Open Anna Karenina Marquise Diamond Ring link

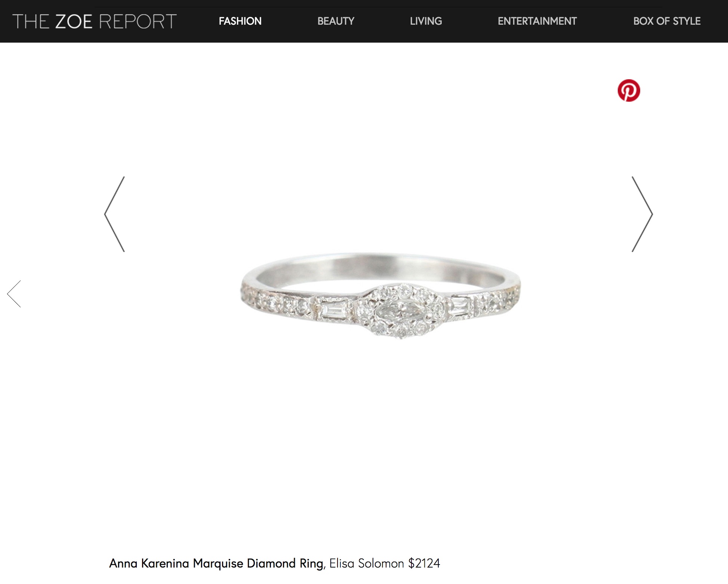[x=216, y=563]
